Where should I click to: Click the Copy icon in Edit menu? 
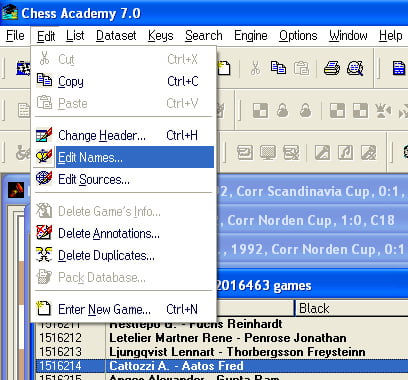[44, 81]
